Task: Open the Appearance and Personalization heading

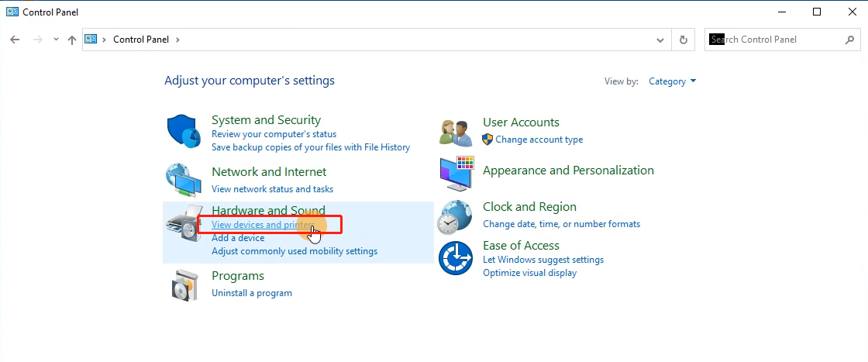Action: point(569,171)
